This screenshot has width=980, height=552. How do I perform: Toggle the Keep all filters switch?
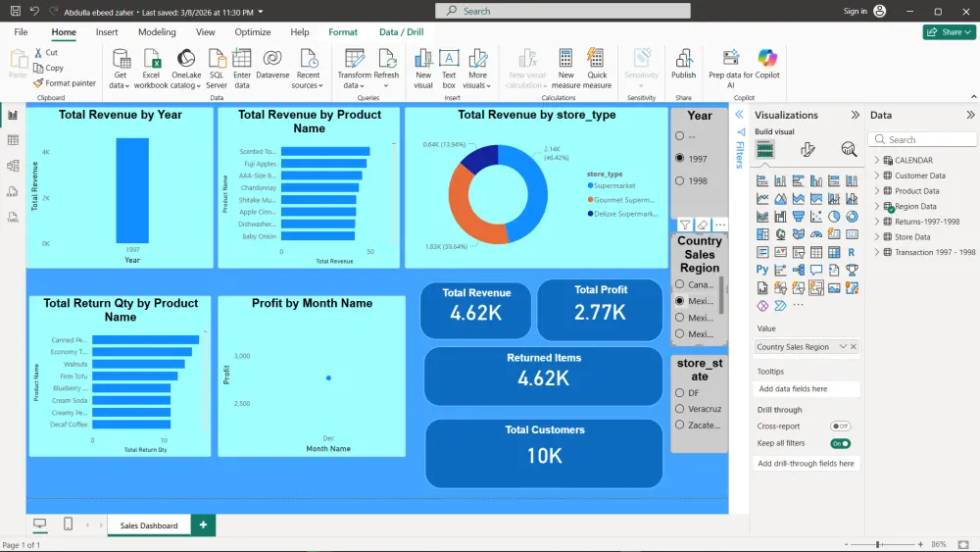coord(840,443)
